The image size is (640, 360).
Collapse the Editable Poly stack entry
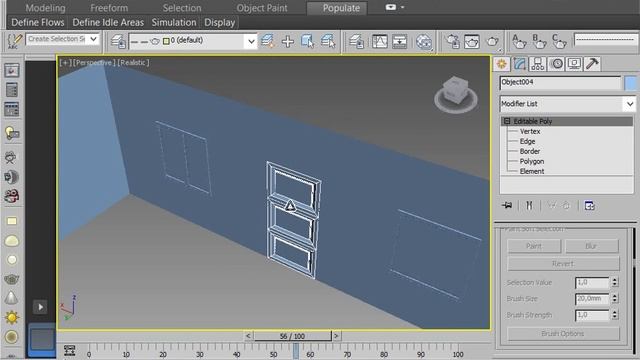click(507, 121)
